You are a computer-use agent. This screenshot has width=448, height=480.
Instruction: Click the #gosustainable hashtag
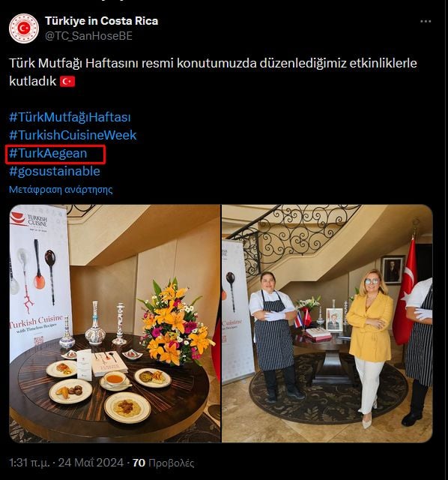click(x=55, y=171)
